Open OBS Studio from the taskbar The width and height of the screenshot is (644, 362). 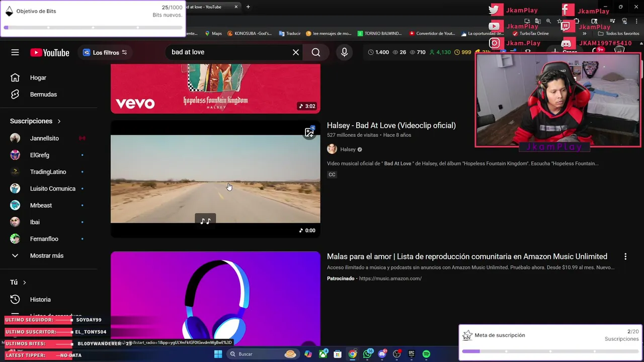point(397,354)
